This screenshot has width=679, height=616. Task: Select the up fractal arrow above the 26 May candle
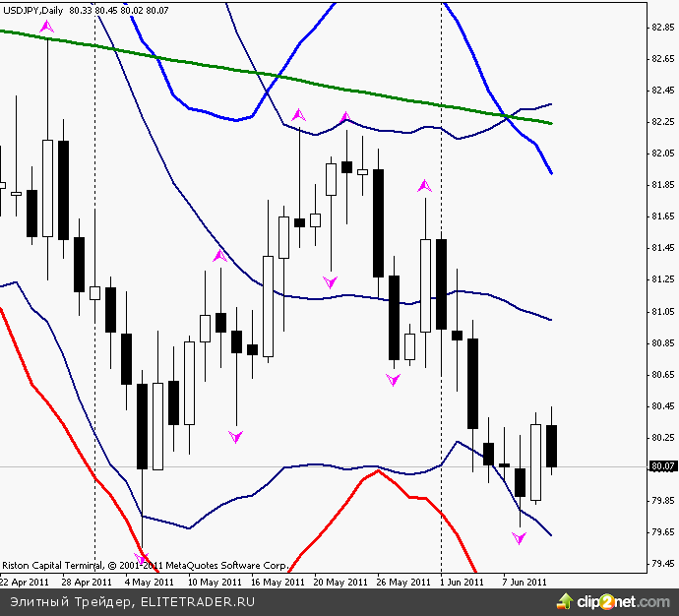pyautogui.click(x=424, y=185)
